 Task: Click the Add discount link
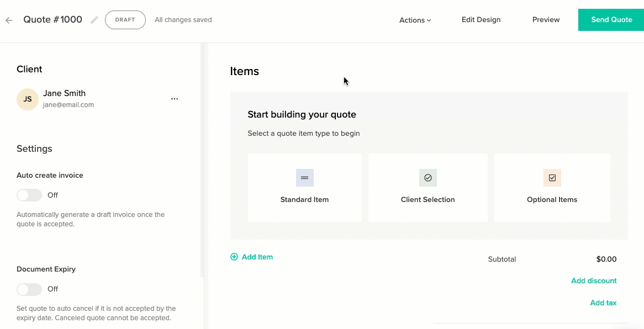[594, 280]
